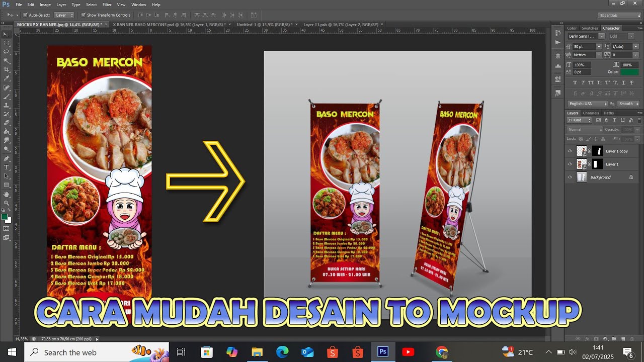This screenshot has width=644, height=362.
Task: Click the white background color swatch
Action: pyautogui.click(x=9, y=221)
